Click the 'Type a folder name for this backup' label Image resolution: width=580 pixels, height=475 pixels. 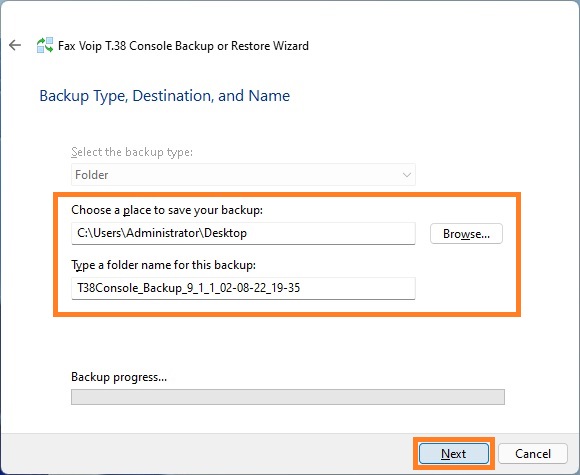pos(163,265)
